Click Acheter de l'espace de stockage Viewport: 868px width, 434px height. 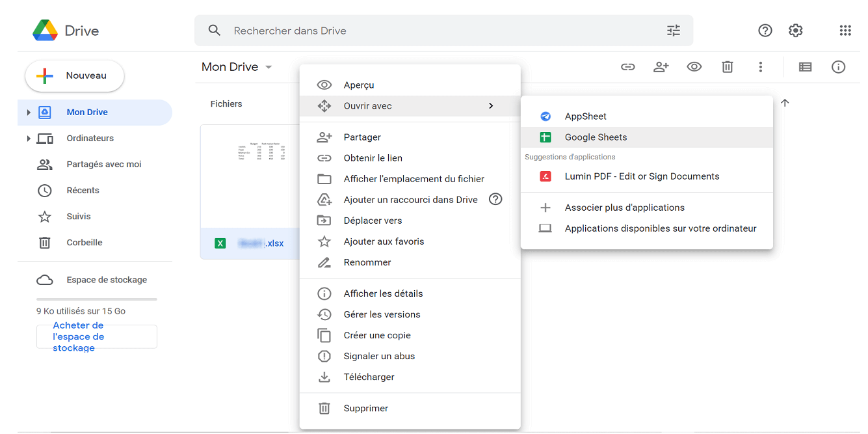97,336
